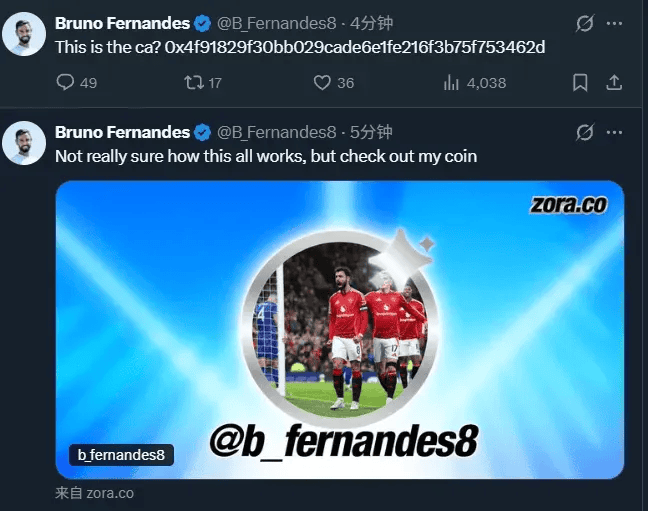Open more options menu on first tweet
The height and width of the screenshot is (511, 648).
615,24
